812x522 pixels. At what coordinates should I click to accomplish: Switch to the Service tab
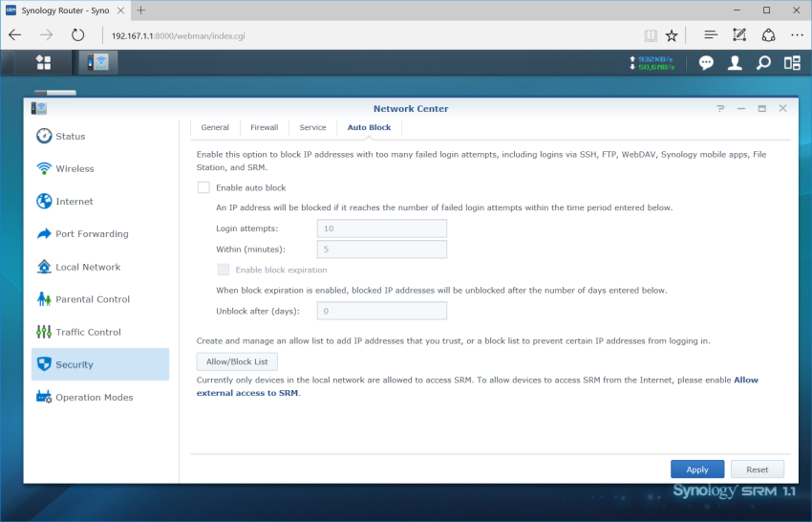pos(312,127)
